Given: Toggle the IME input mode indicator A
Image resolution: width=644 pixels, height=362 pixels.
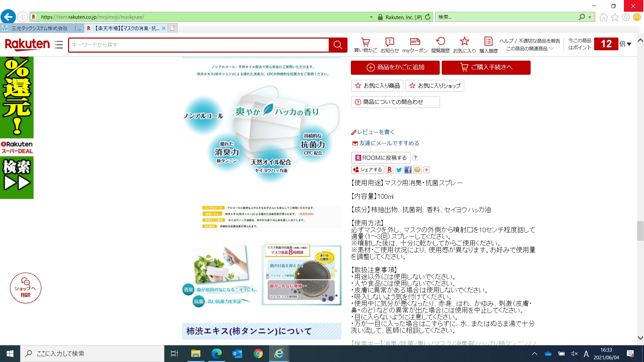Looking at the screenshot, I should click(586, 354).
